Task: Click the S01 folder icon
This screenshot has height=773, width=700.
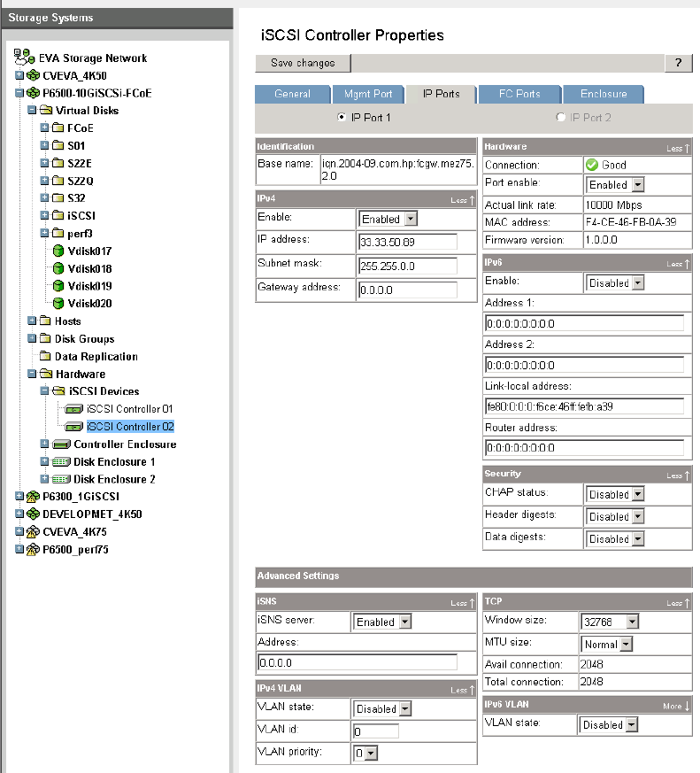Action: (x=58, y=145)
